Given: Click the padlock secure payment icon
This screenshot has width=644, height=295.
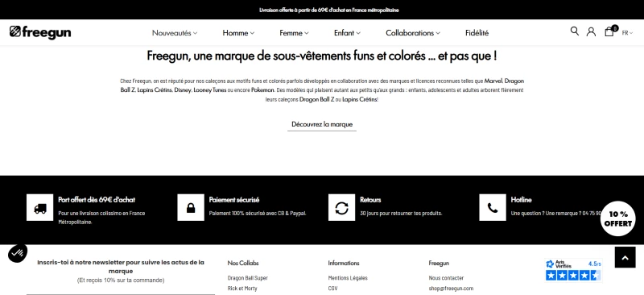Looking at the screenshot, I should pyautogui.click(x=191, y=207).
